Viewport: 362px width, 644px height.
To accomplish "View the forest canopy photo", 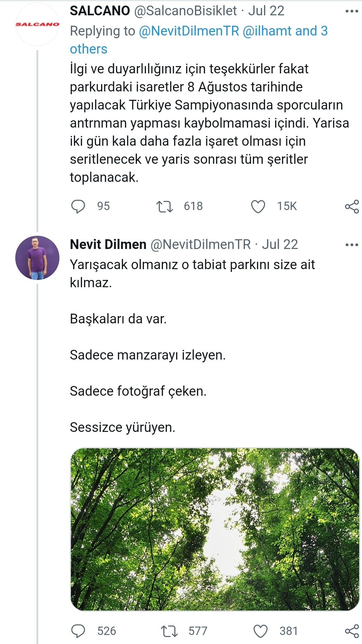I will click(215, 529).
